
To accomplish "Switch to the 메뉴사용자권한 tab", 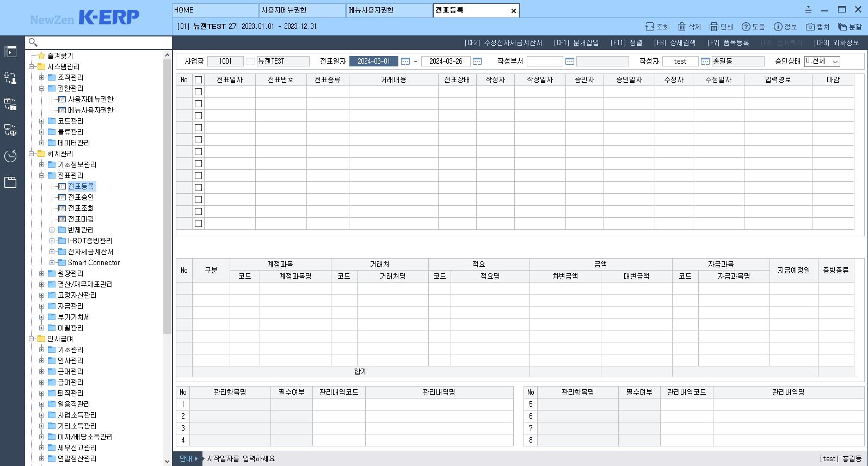I will (389, 10).
